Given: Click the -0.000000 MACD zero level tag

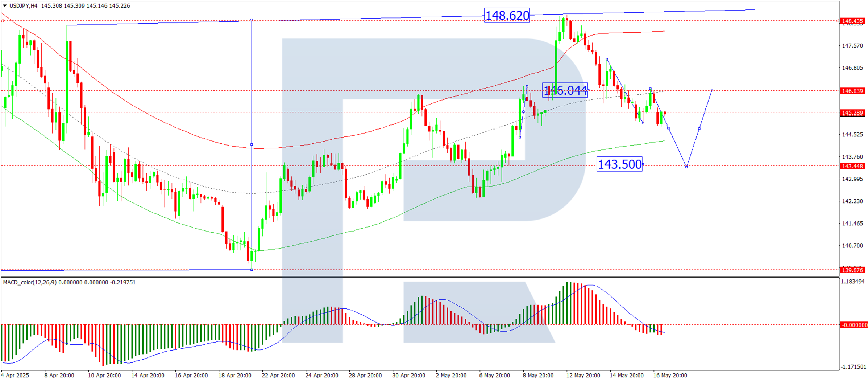Looking at the screenshot, I should click(854, 325).
